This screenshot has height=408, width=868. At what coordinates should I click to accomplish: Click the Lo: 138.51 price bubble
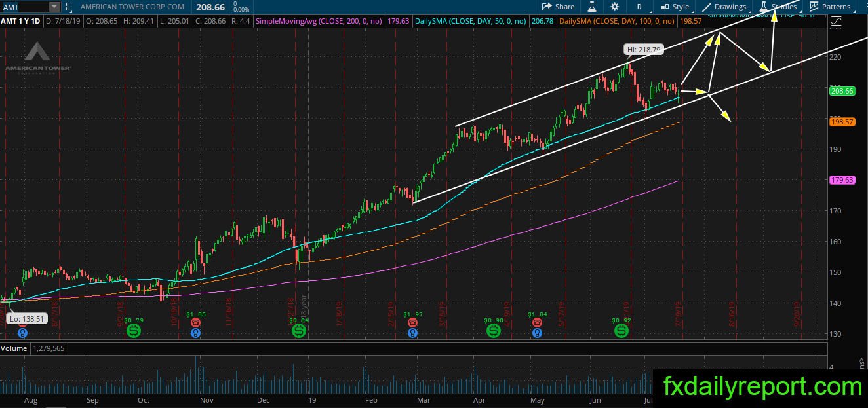[x=27, y=317]
